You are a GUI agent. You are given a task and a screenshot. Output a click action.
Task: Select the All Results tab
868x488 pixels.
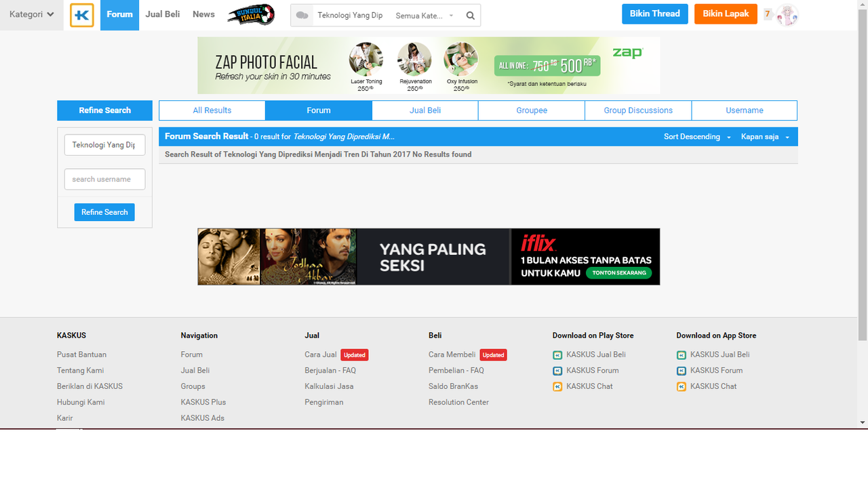click(212, 110)
